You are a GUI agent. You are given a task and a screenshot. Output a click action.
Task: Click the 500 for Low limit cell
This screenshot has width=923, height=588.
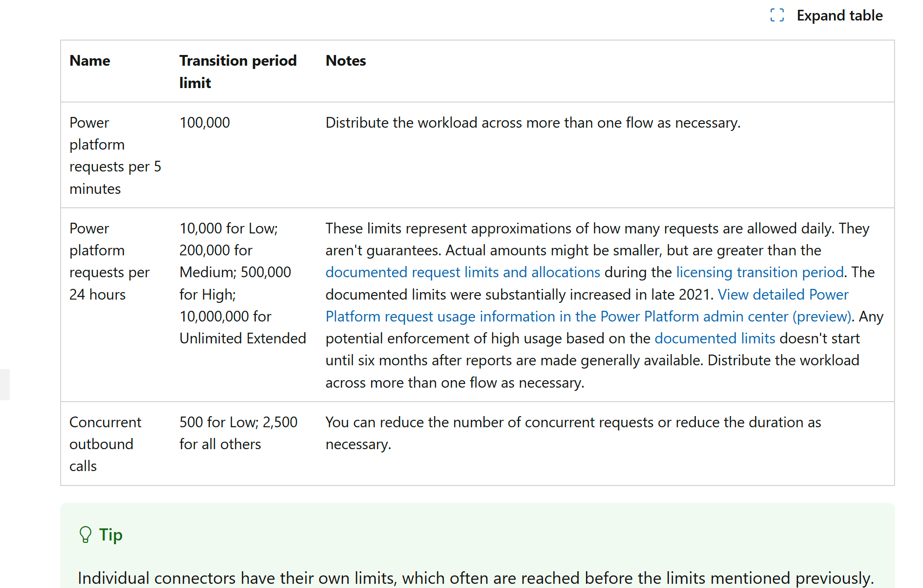pyautogui.click(x=238, y=433)
